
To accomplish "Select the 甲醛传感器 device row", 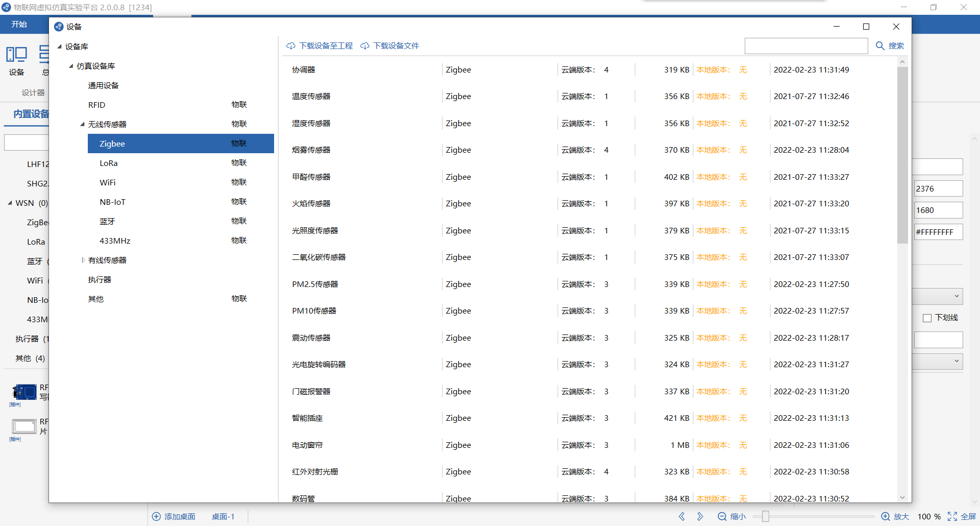I will point(590,177).
